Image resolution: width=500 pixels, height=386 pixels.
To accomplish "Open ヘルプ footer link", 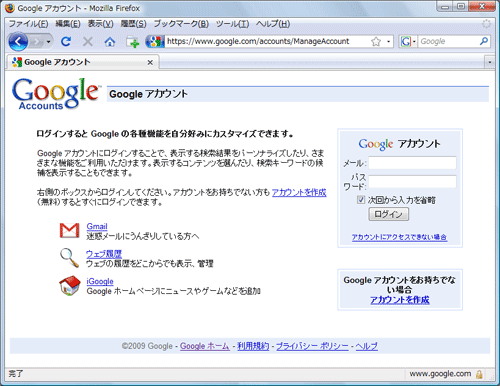I will pos(366,346).
